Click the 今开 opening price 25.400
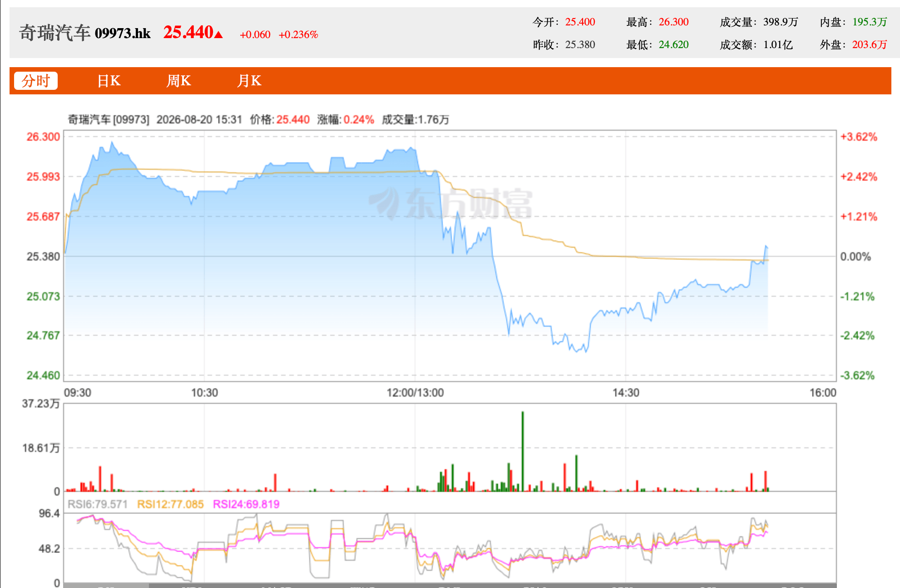The height and width of the screenshot is (588, 900). 580,22
